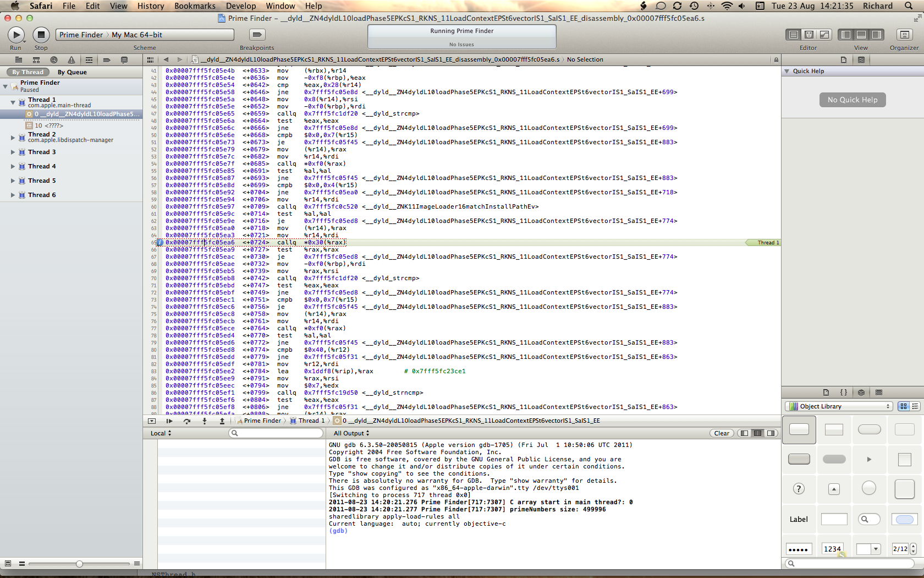
Task: Show the Breakpoint navigator icon
Action: (107, 59)
